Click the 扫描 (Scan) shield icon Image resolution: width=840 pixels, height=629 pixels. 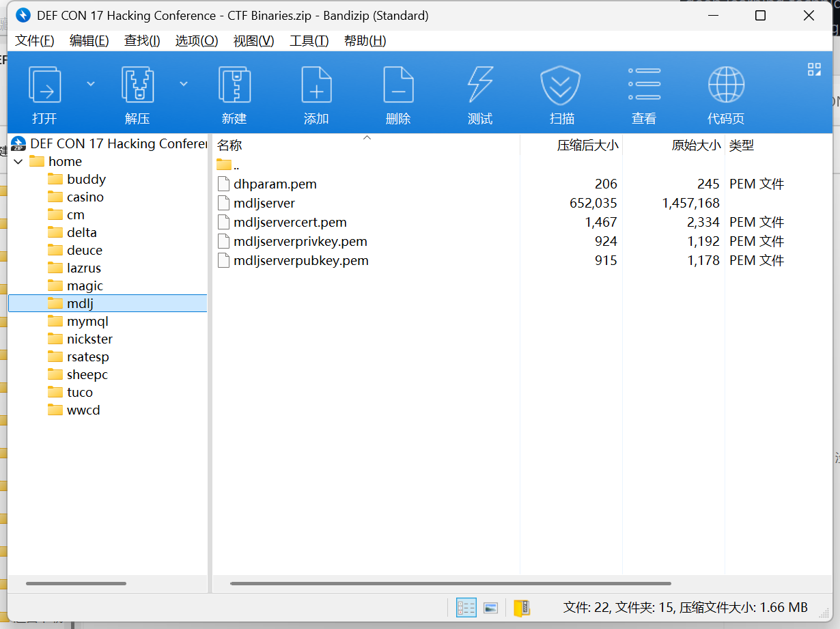pos(561,85)
